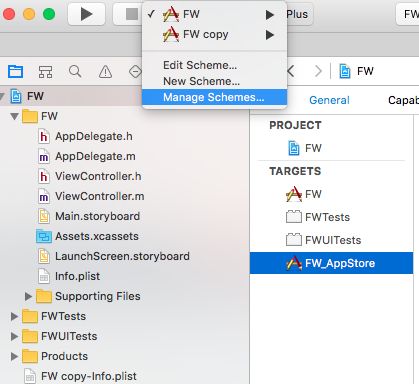Open the Project navigator folder icon

[15, 71]
